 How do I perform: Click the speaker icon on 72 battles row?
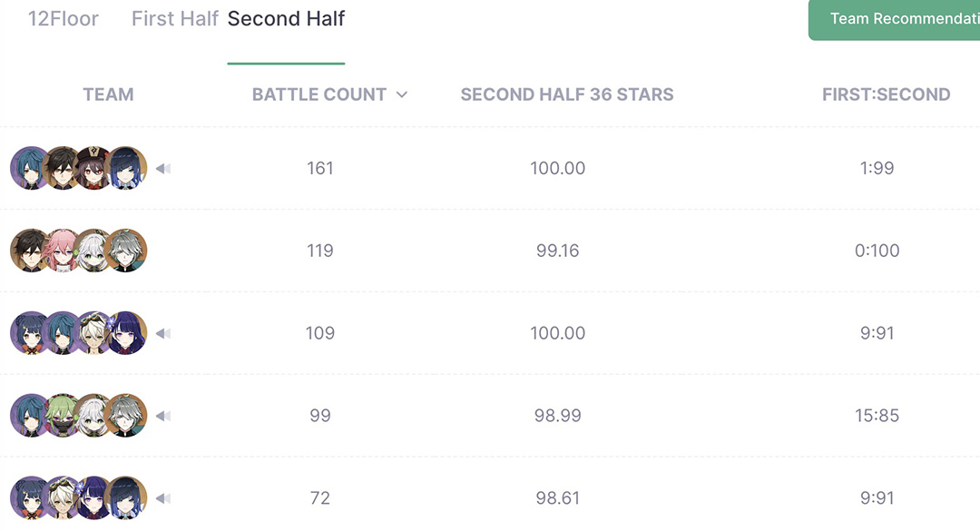(x=163, y=498)
